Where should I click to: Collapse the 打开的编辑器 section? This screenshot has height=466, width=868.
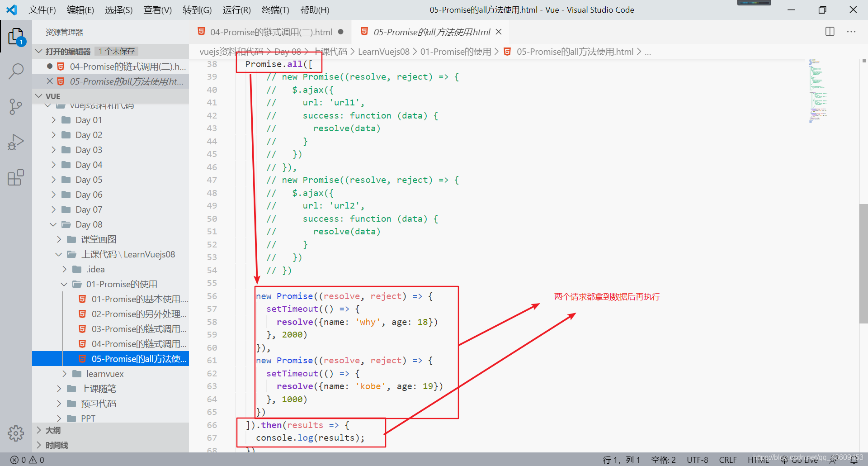point(39,51)
